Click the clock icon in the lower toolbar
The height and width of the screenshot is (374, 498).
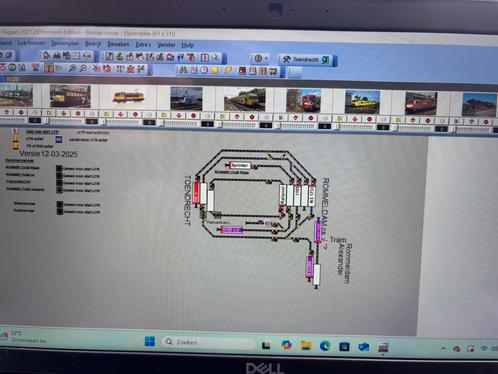click(204, 70)
